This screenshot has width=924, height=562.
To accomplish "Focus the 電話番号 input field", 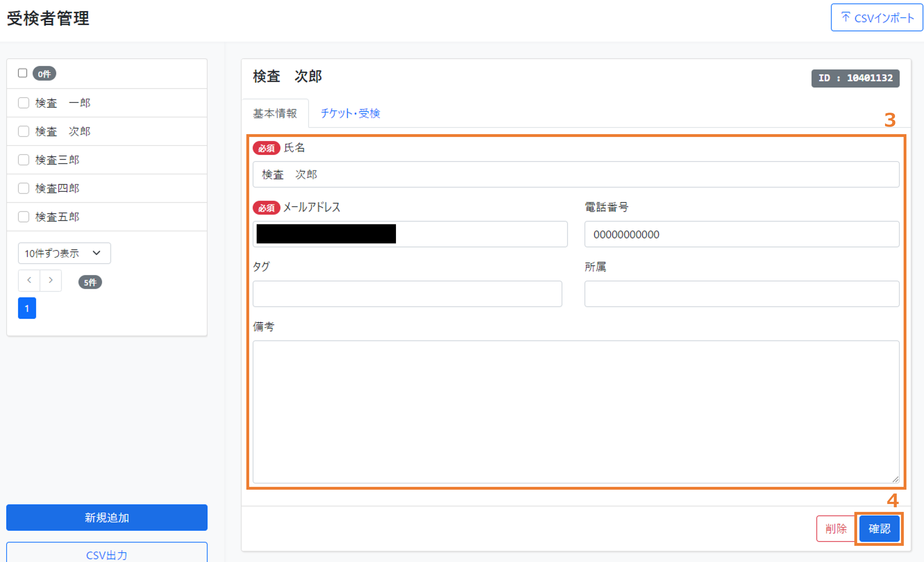I will point(742,234).
